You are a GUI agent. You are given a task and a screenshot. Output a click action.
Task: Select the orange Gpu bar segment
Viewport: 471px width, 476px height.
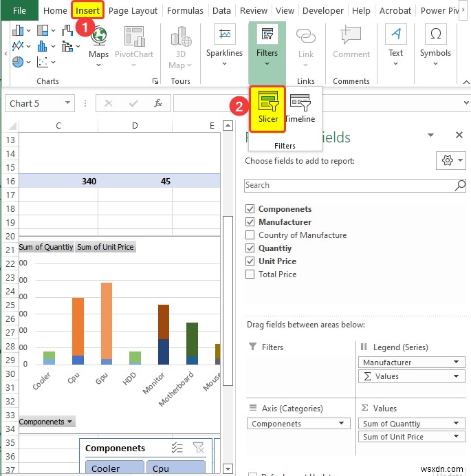click(x=107, y=321)
